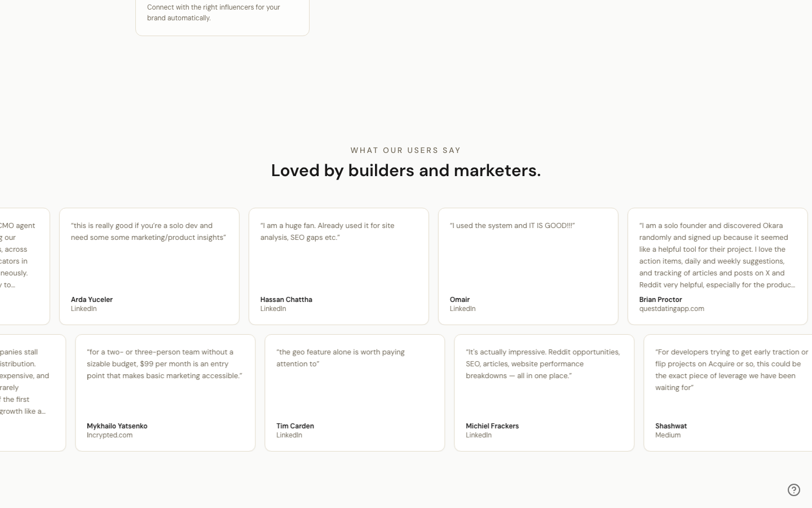Open Arda Yuceler's testimonial card

pyautogui.click(x=149, y=266)
